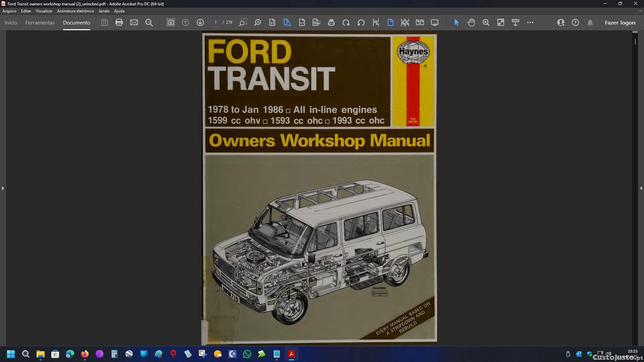Screen dimensions: 644x362
Task: Toggle full screen monitor mode
Action: pyautogui.click(x=434, y=22)
